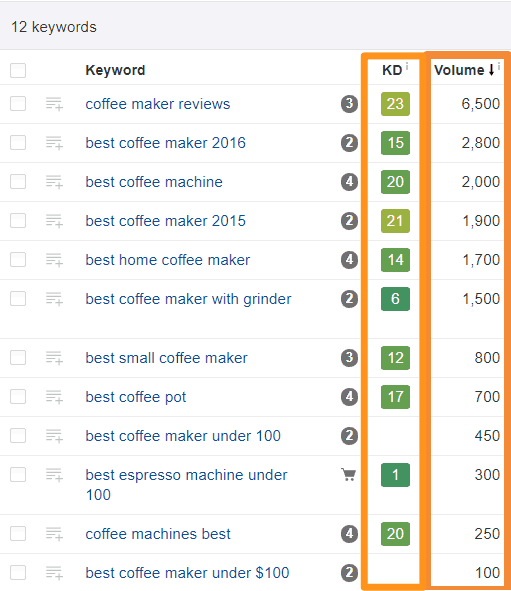Sort by the Keyword column header
The image size is (511, 591).
(115, 70)
